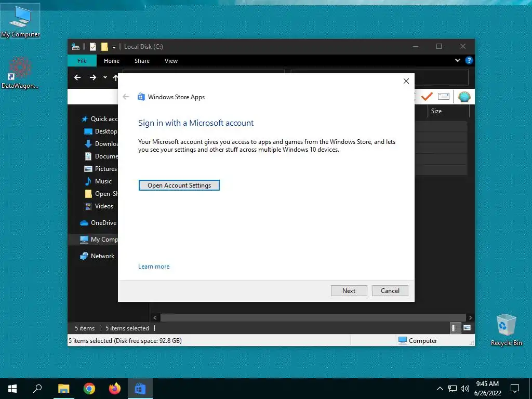Navigate back in Local Disk window
This screenshot has width=532, height=399.
(77, 78)
